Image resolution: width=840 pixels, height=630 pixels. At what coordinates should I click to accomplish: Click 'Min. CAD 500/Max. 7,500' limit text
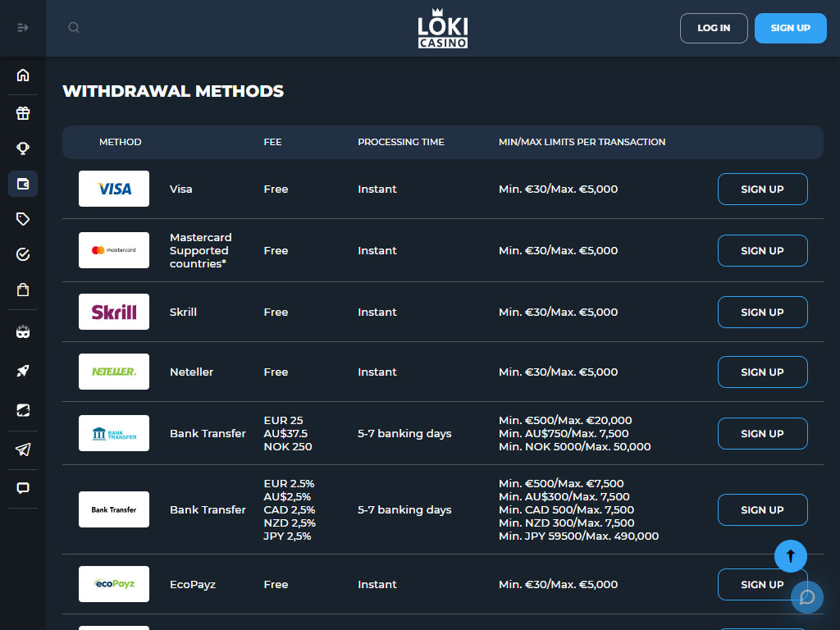[x=566, y=510]
